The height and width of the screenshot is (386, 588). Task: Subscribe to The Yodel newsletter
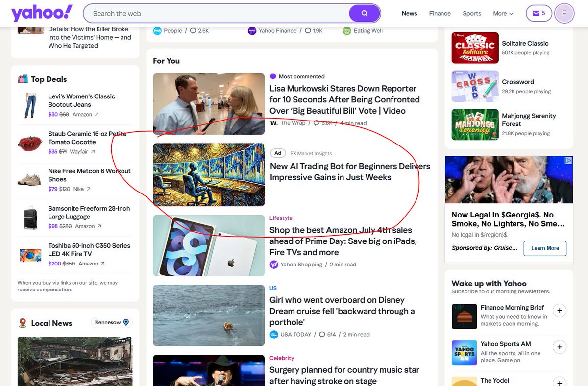pos(560,382)
